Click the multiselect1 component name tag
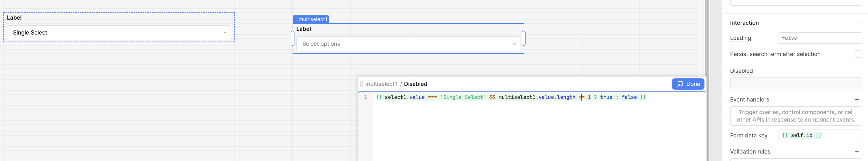This screenshot has width=868, height=161. tap(311, 19)
